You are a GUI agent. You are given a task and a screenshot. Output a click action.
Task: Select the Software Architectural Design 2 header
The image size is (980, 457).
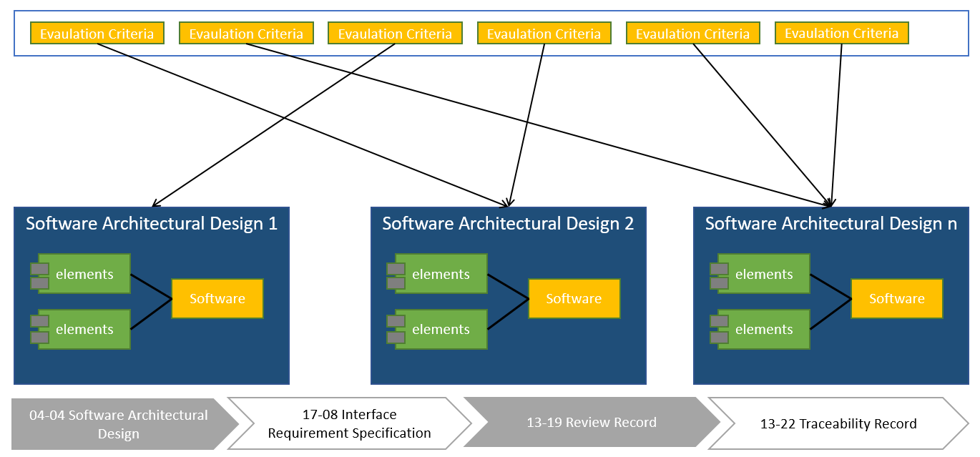tap(508, 223)
